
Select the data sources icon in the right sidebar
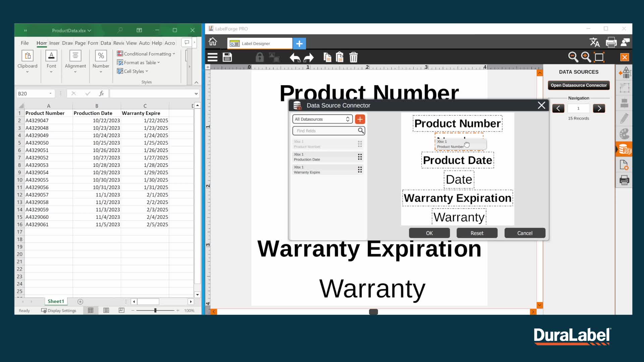(625, 149)
